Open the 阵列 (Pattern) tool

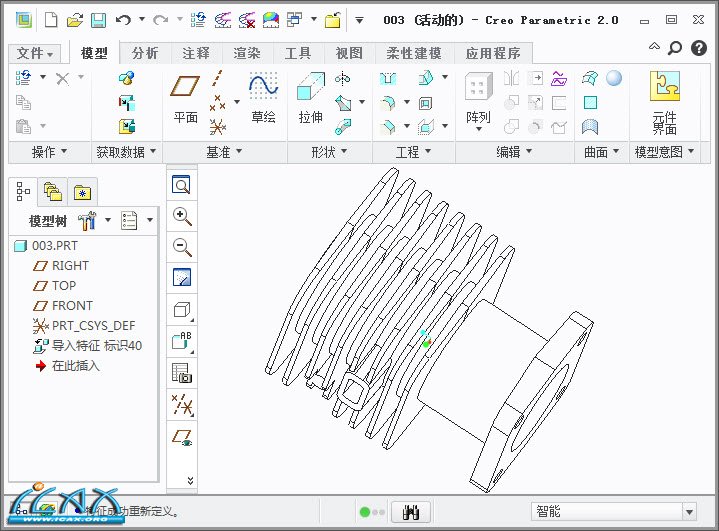(478, 100)
